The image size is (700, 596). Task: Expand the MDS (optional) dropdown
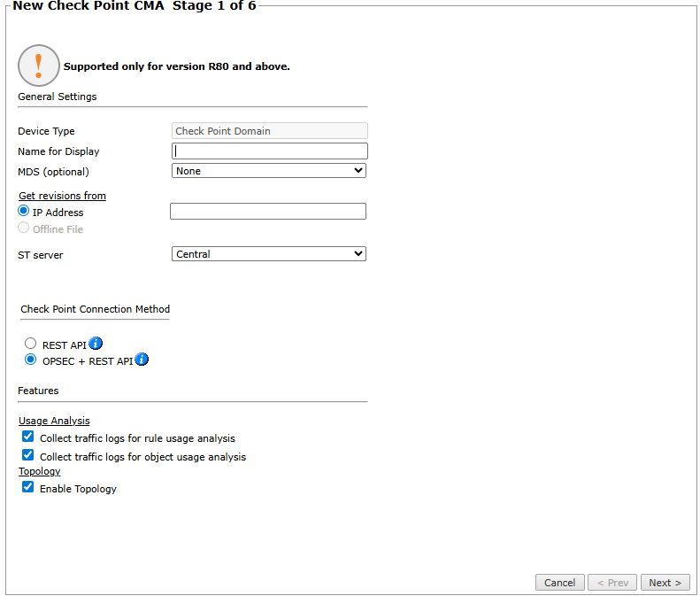point(269,171)
